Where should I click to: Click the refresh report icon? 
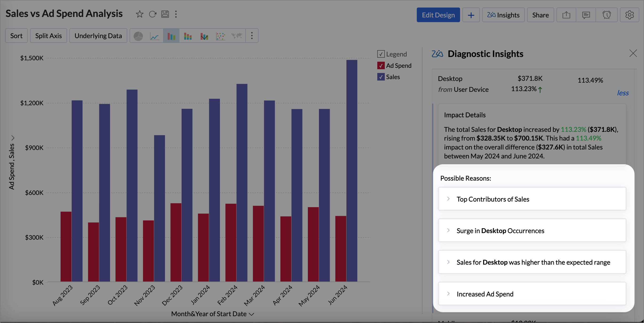pyautogui.click(x=152, y=14)
